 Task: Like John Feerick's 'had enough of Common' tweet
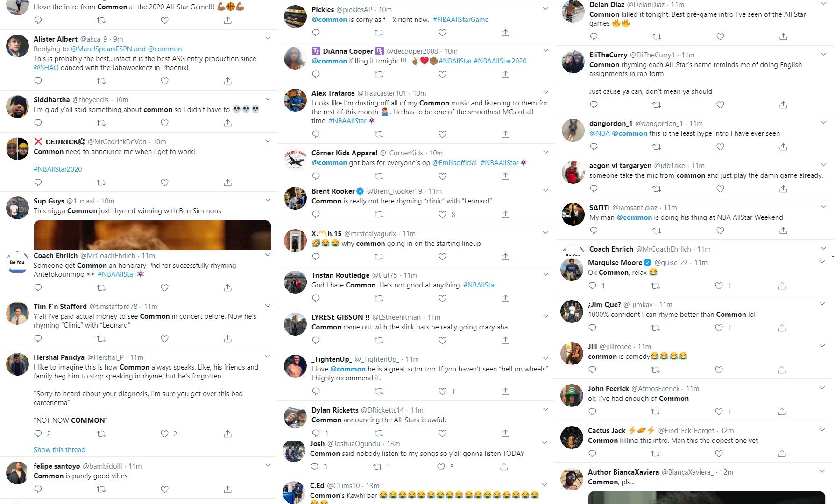(x=719, y=412)
